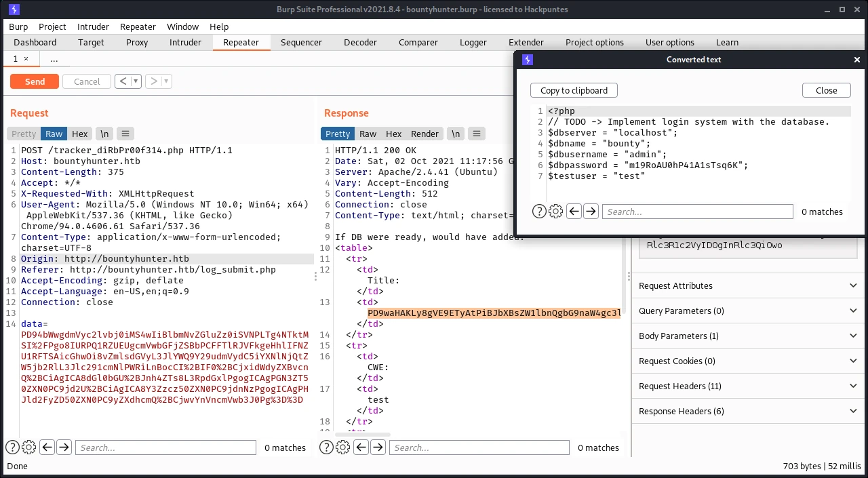Switch Request view to Raw
The height and width of the screenshot is (478, 868).
(54, 134)
